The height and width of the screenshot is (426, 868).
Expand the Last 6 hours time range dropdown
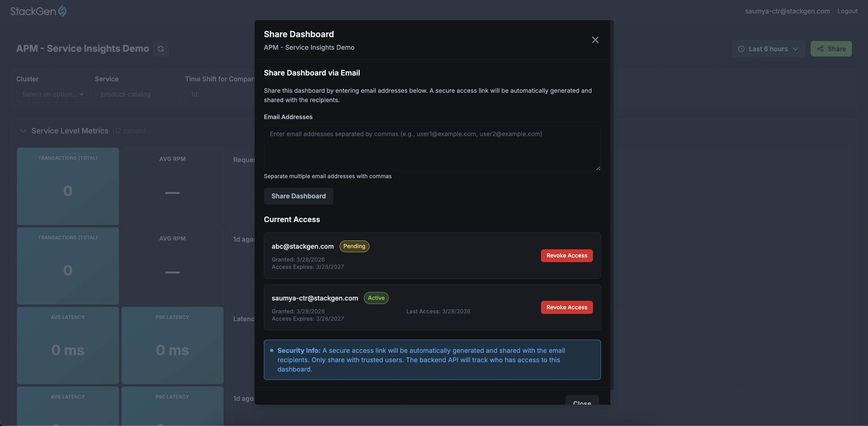click(x=796, y=49)
